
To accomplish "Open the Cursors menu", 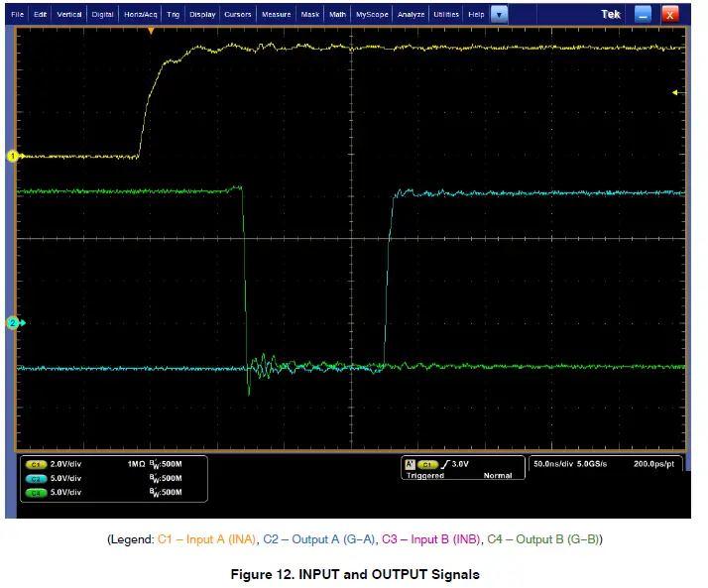I will 238,15.
